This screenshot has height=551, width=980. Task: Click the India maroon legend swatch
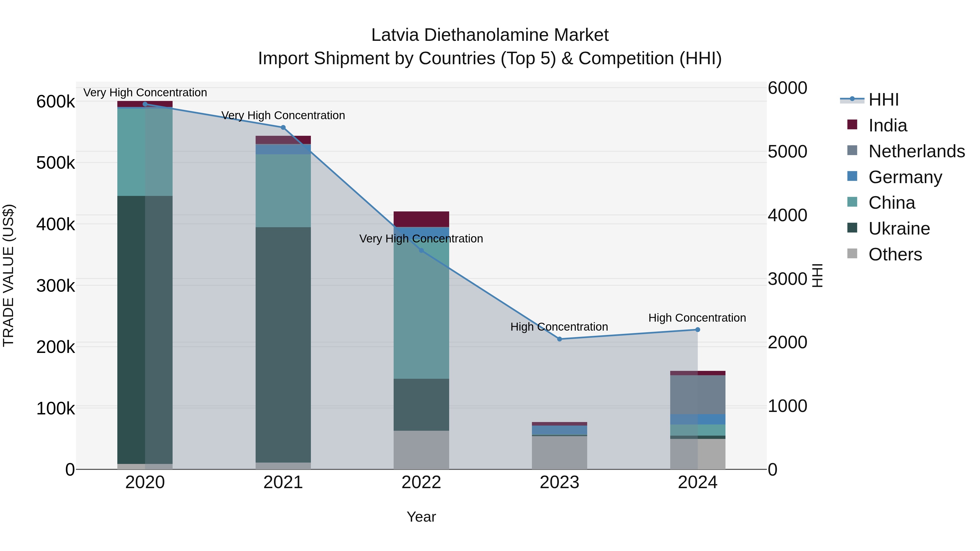[852, 124]
